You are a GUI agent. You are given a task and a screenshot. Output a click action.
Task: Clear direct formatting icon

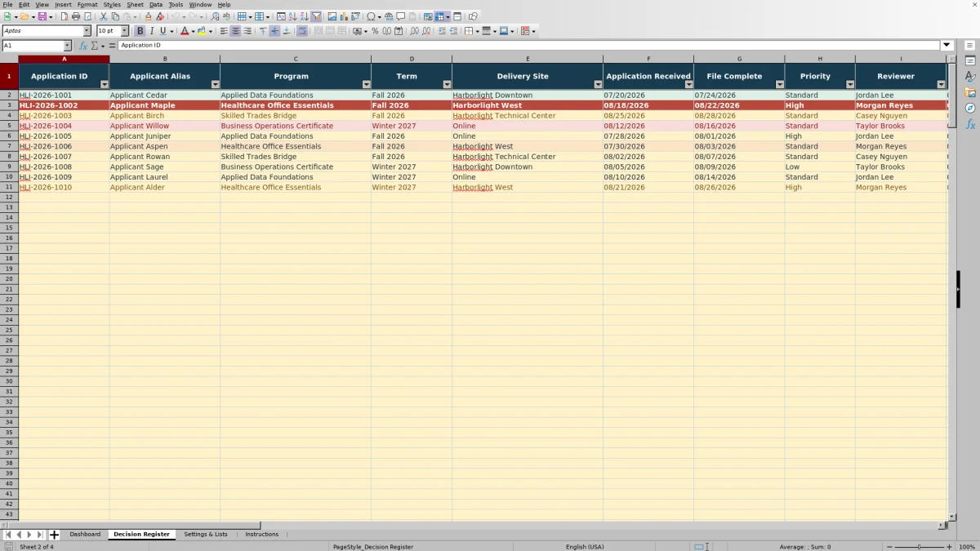coord(160,16)
